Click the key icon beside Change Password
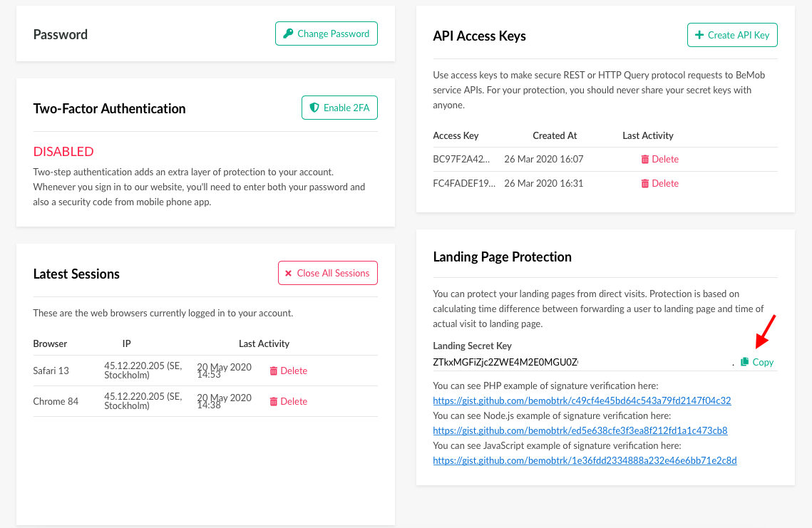Screen dimensions: 812x528 (288, 33)
